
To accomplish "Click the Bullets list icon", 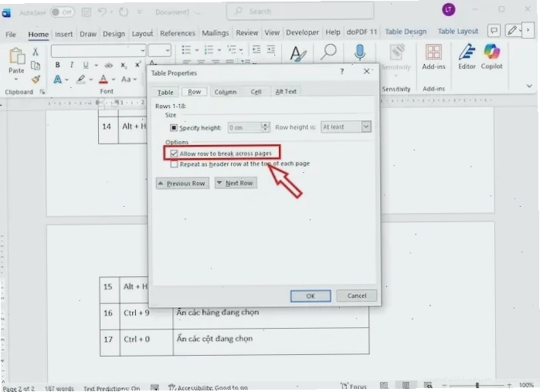I will (x=186, y=50).
